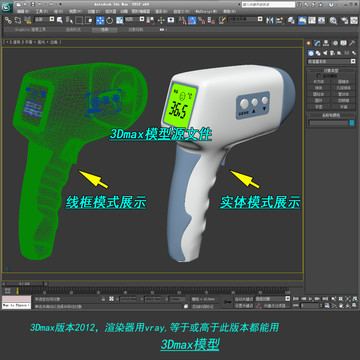Open the 编辑(E) menu
The width and height of the screenshot is (360, 360).
(23, 11)
